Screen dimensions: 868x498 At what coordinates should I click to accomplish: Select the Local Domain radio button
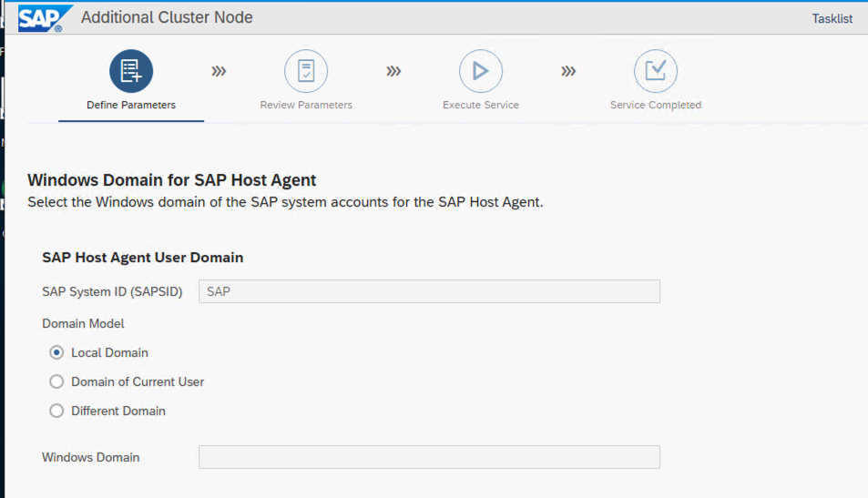point(56,352)
